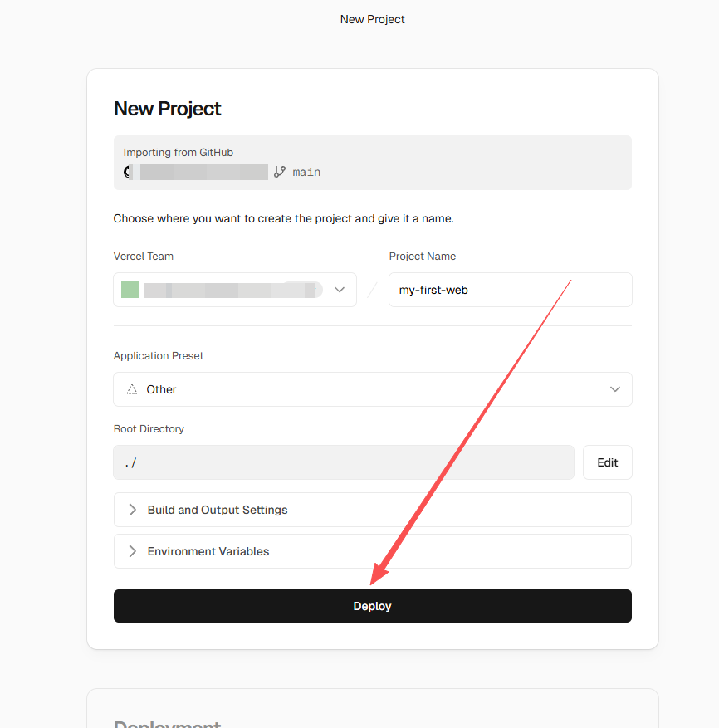Image resolution: width=719 pixels, height=728 pixels.
Task: Click the GitHub logo in the import banner
Action: point(128,172)
